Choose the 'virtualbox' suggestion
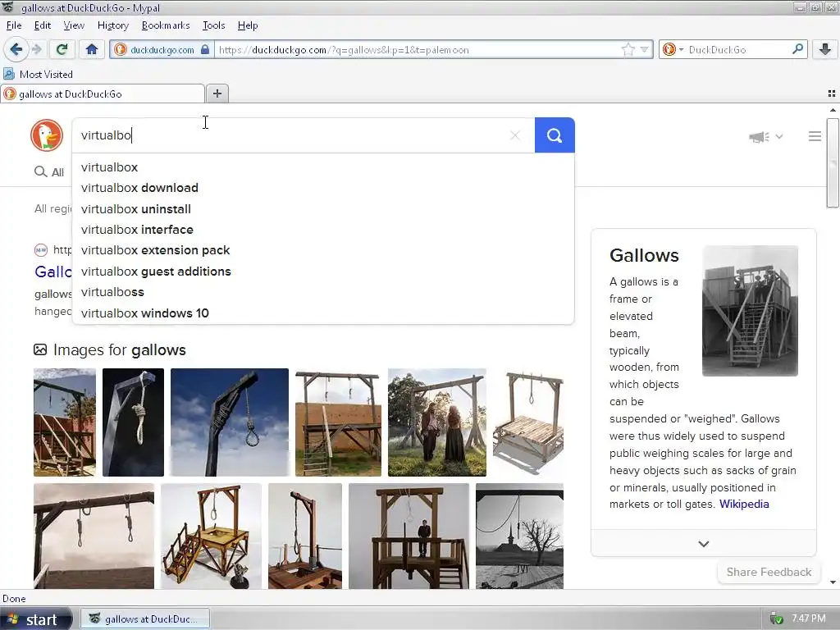This screenshot has height=630, width=840. click(323, 167)
